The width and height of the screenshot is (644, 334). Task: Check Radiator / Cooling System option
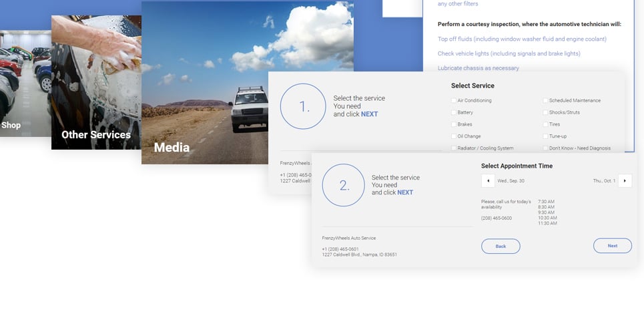(x=454, y=148)
